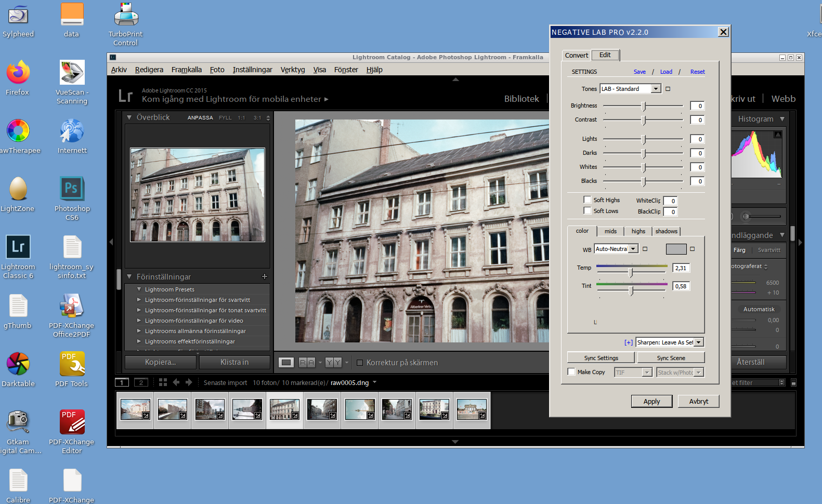The image size is (822, 504).
Task: Open the Internett desktop icon
Action: pyautogui.click(x=72, y=136)
